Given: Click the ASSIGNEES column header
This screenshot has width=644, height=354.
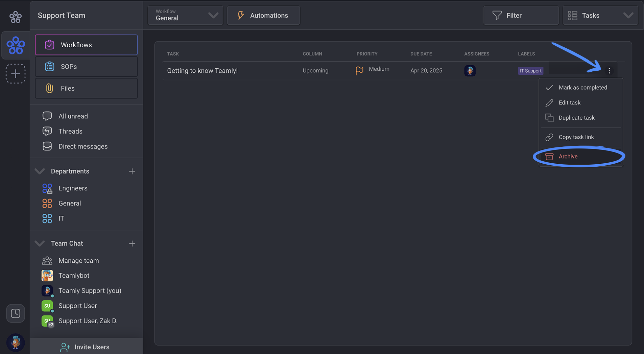Looking at the screenshot, I should coord(476,54).
